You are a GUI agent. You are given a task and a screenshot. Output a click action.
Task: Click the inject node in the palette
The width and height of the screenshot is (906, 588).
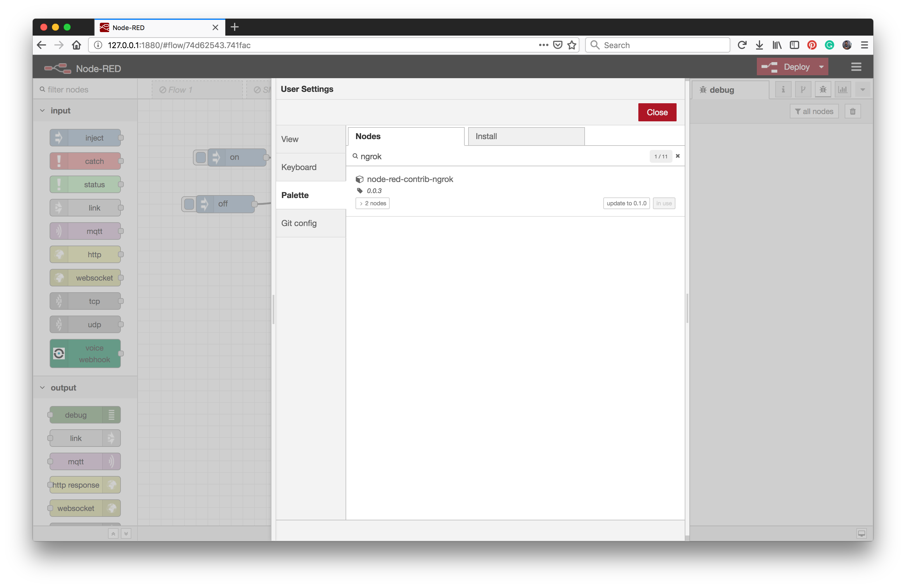[x=85, y=138]
